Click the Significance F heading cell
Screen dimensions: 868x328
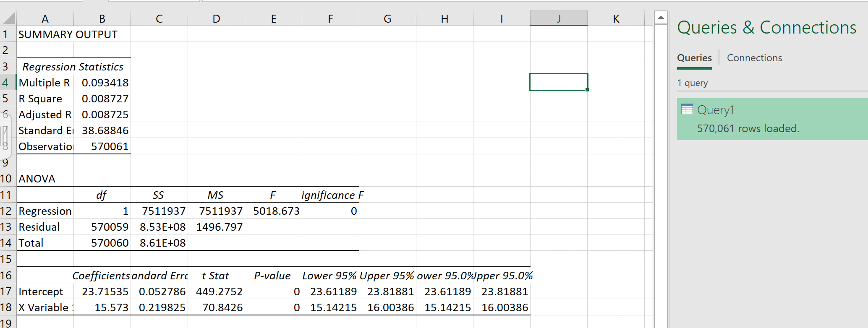point(331,195)
